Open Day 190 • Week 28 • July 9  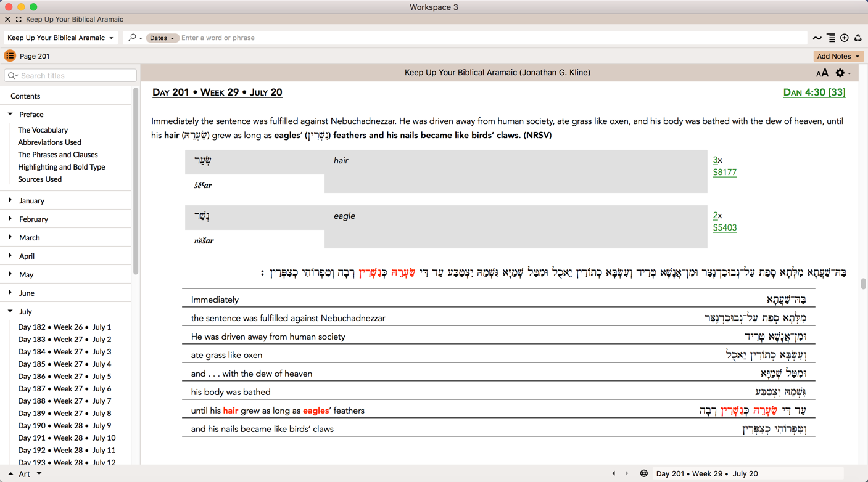64,426
